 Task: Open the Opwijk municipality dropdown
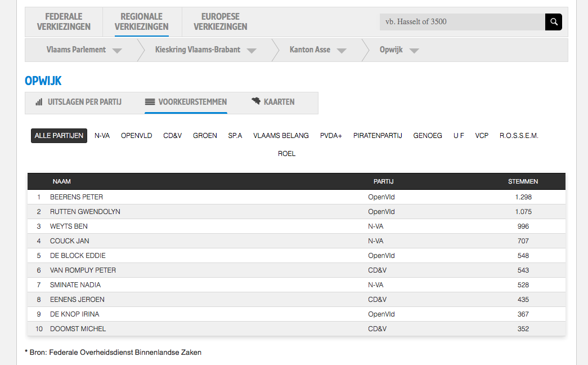point(414,51)
